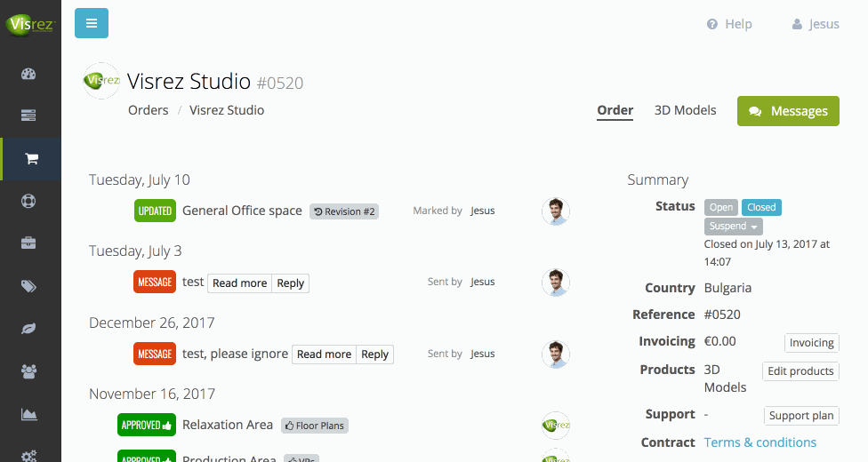The height and width of the screenshot is (462, 868).
Task: Click the €0.00 invoicing amount
Action: coord(719,341)
